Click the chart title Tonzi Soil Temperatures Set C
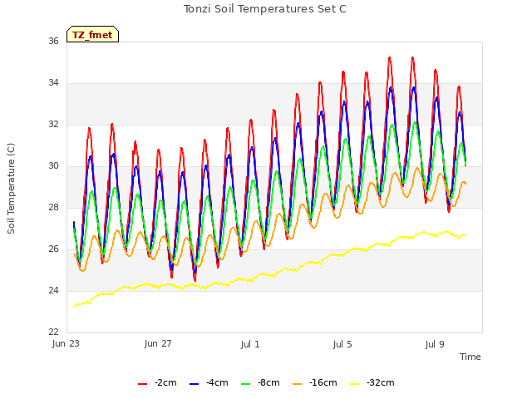Image resolution: width=532 pixels, height=399 pixels. coord(265,9)
